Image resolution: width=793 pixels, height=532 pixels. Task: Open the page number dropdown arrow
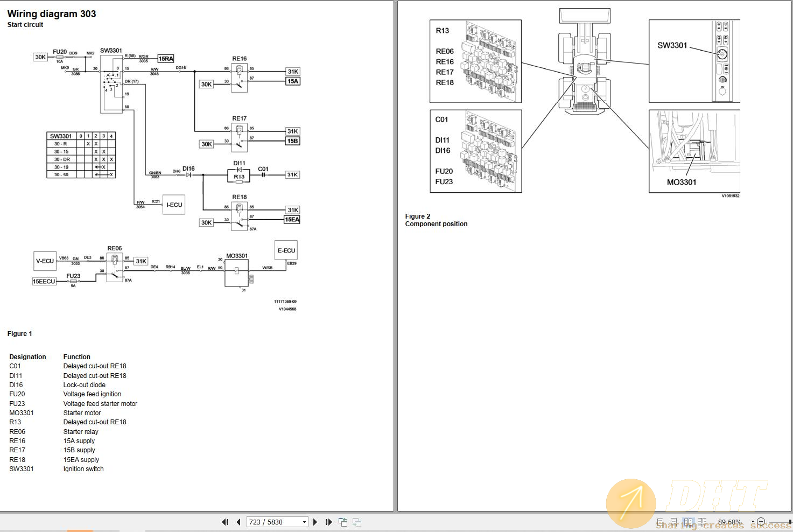click(x=304, y=522)
